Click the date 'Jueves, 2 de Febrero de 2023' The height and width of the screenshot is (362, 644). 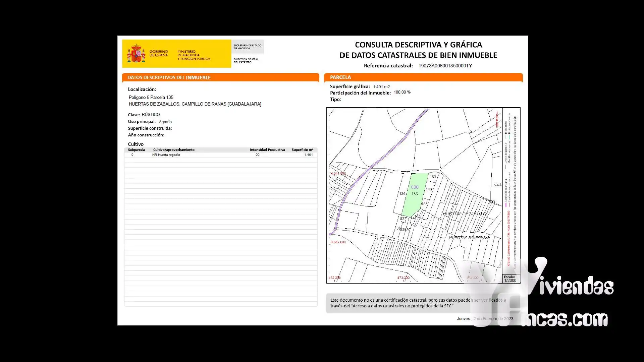[x=485, y=319]
